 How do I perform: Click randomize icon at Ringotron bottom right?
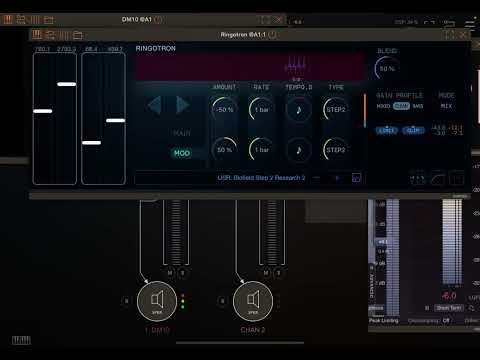(417, 179)
